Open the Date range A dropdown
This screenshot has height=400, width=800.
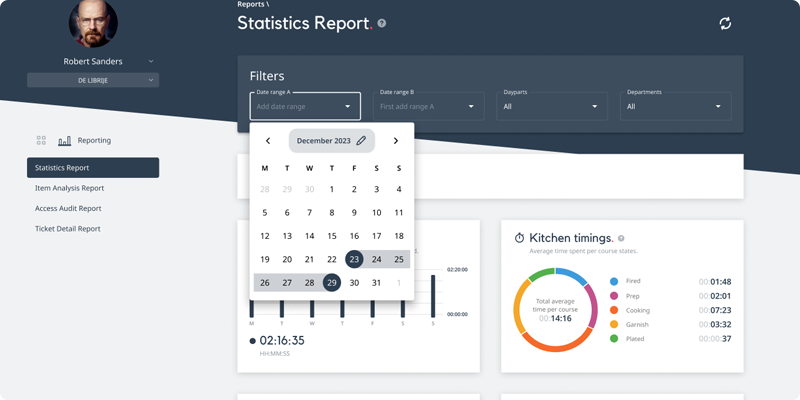[305, 106]
